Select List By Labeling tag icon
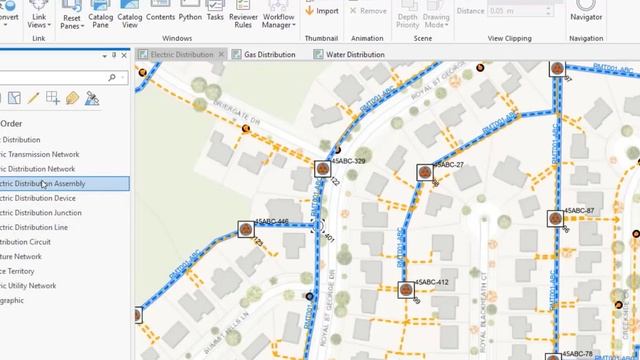The height and width of the screenshot is (360, 640). click(x=72, y=98)
